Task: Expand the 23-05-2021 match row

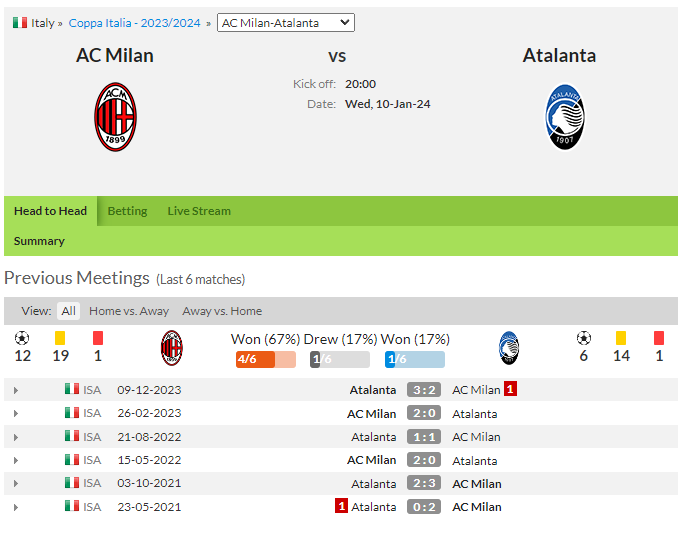Action: click(x=16, y=507)
